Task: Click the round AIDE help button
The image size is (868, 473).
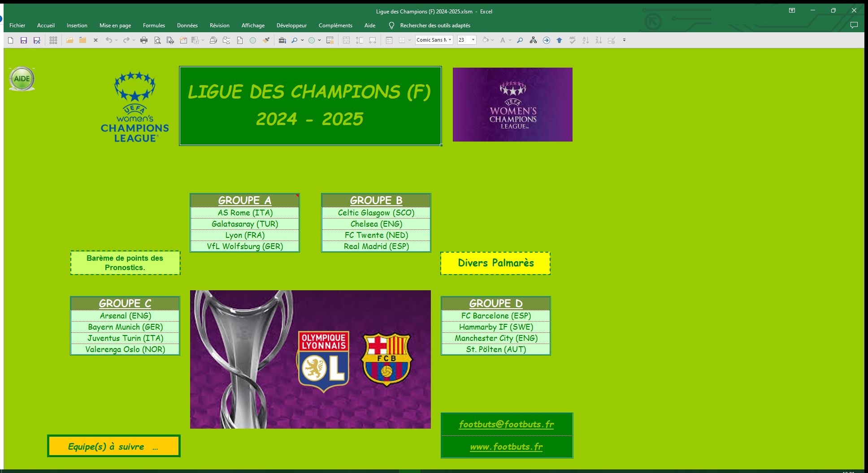Action: (x=22, y=79)
